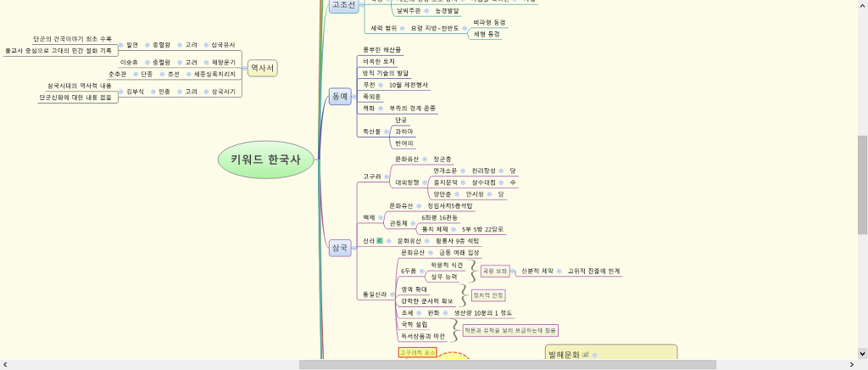
Task: Fold the 대외항쟁 branch toggle
Action: tap(425, 182)
